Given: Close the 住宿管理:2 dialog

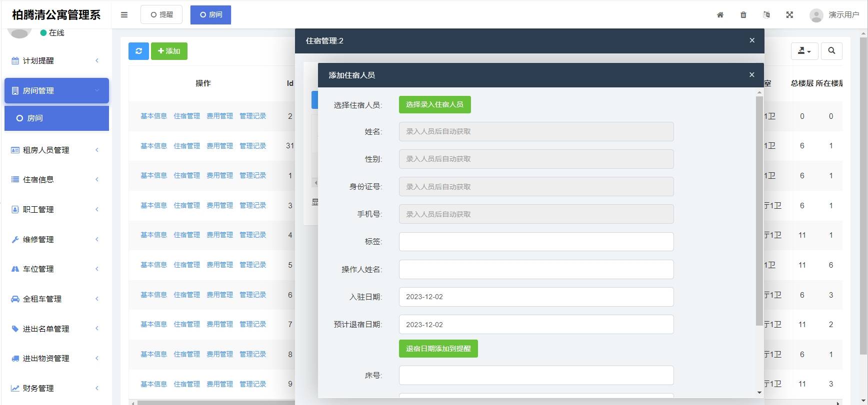Looking at the screenshot, I should (752, 40).
